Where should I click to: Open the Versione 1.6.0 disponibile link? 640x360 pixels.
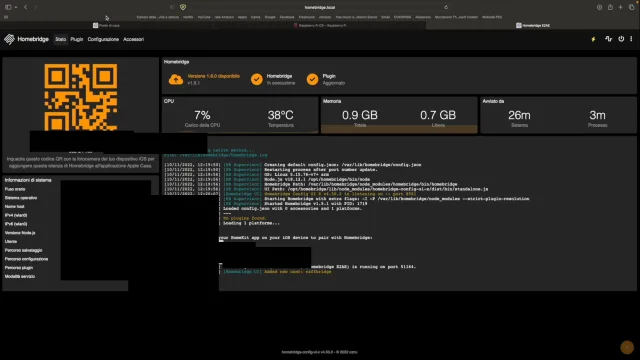[x=213, y=76]
